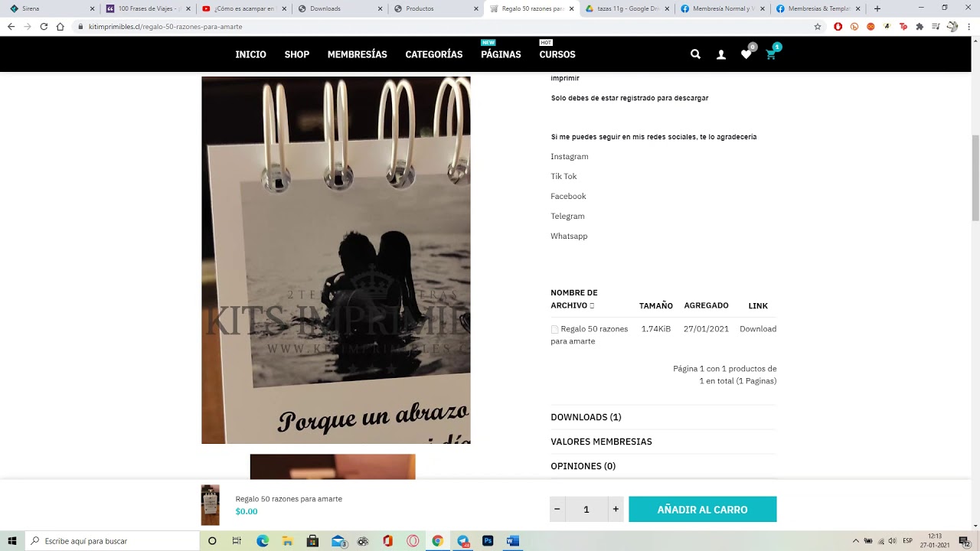Image resolution: width=980 pixels, height=551 pixels.
Task: Expand the VALORES MEMBRESIAS section
Action: click(601, 442)
